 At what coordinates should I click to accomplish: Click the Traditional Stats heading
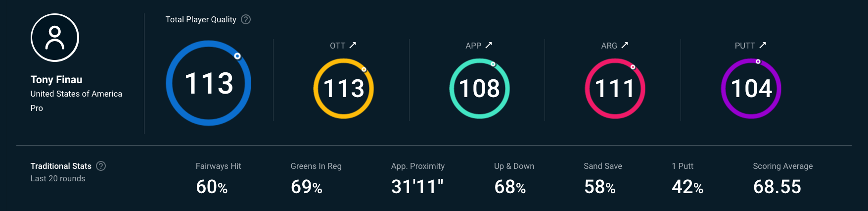tap(61, 166)
